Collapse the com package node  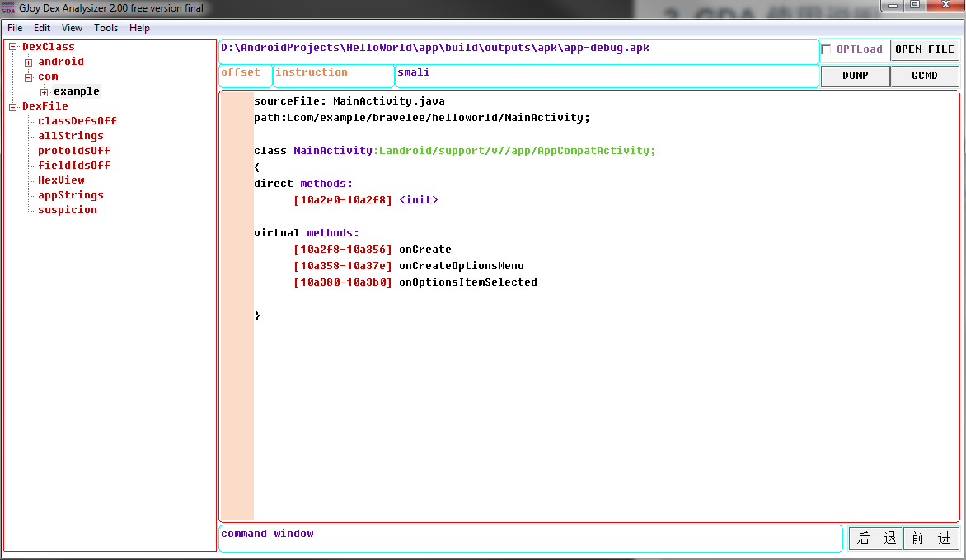point(29,77)
